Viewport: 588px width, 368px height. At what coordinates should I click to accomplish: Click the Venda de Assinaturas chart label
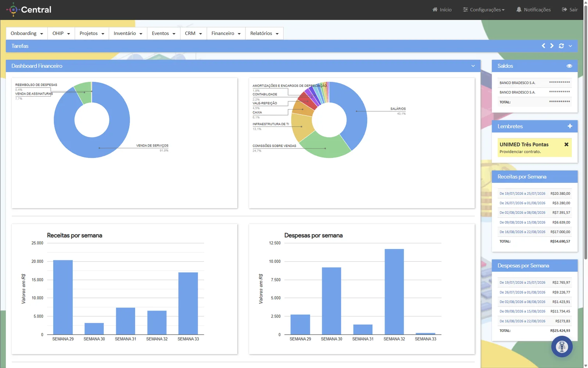click(34, 94)
